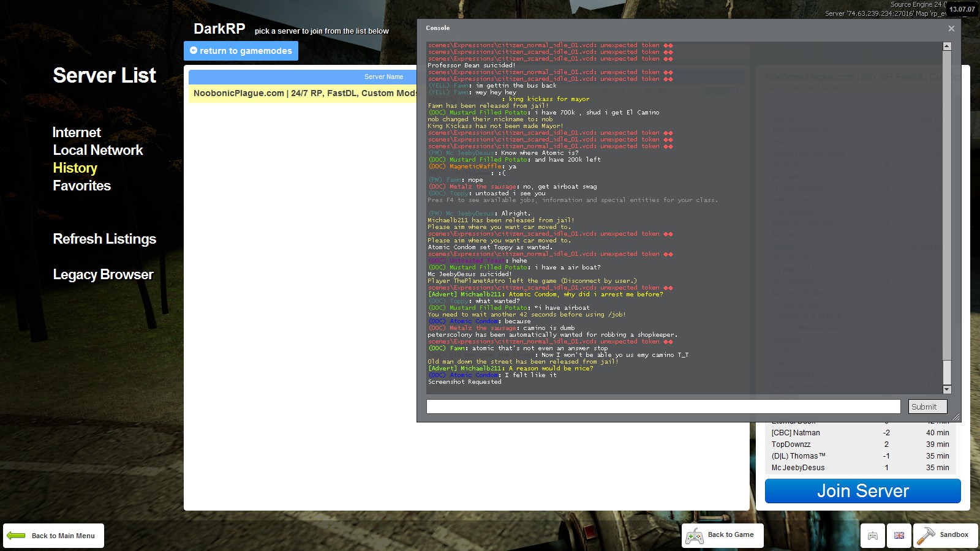Submit the console command
980x551 pixels.
[927, 407]
